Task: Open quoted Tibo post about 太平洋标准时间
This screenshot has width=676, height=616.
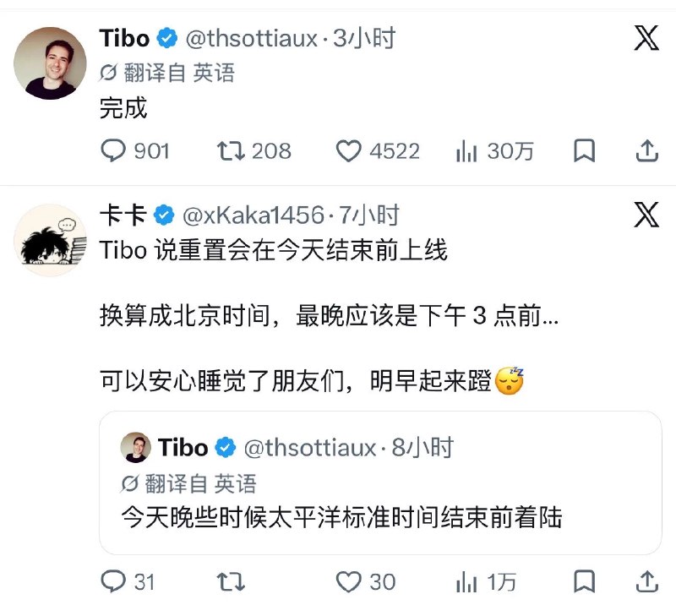Action: [x=380, y=482]
